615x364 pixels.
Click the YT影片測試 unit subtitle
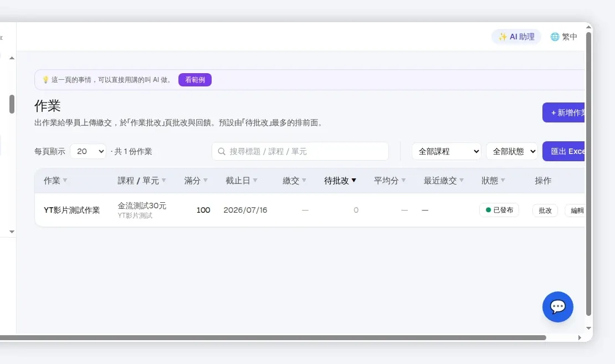click(135, 216)
